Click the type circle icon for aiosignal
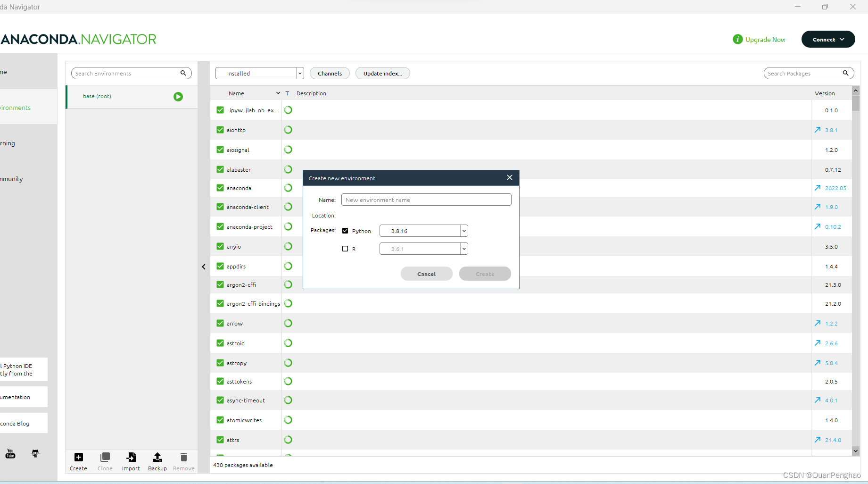 (x=288, y=150)
